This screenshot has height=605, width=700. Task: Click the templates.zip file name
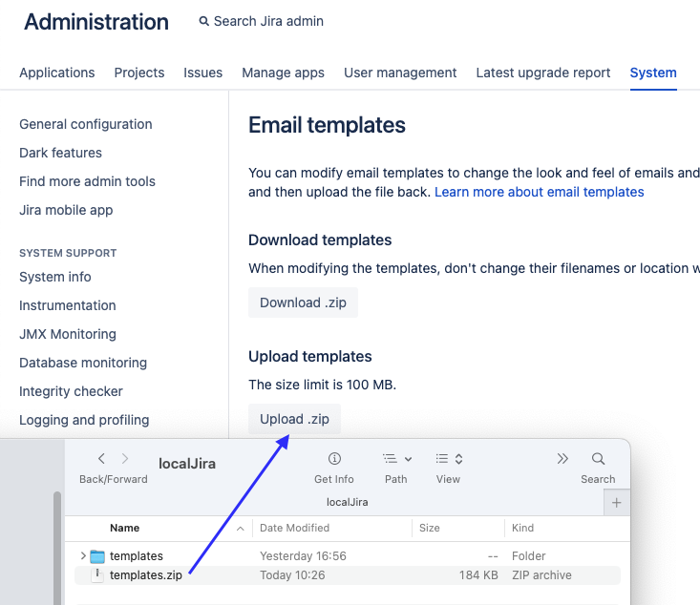[146, 575]
